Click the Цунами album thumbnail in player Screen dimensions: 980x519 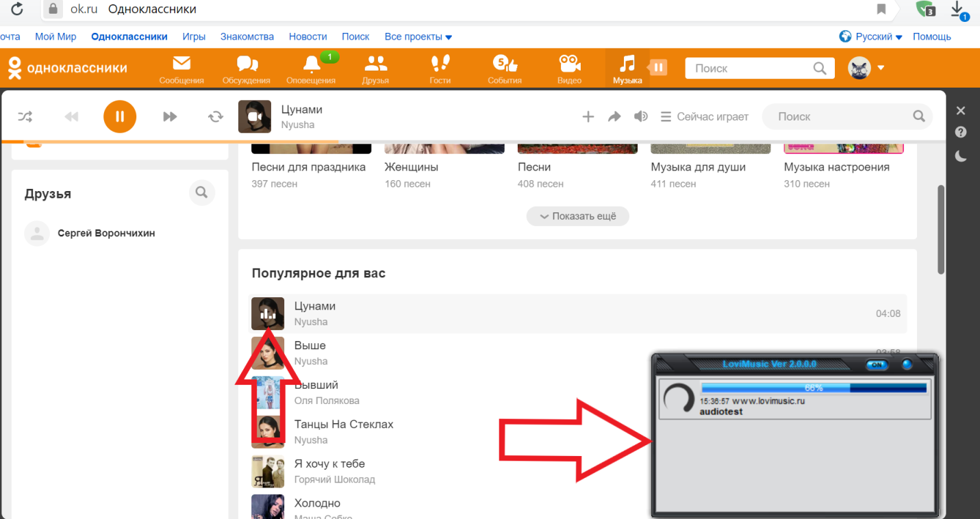(255, 116)
